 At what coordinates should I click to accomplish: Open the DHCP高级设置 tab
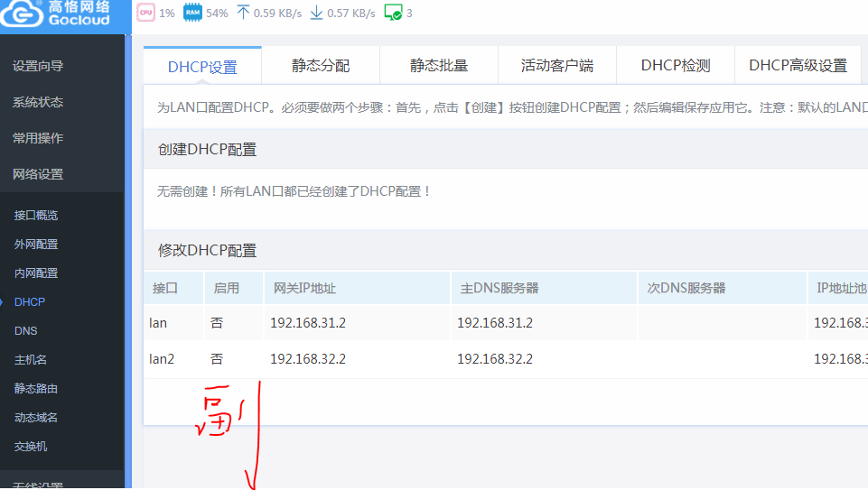tap(798, 66)
